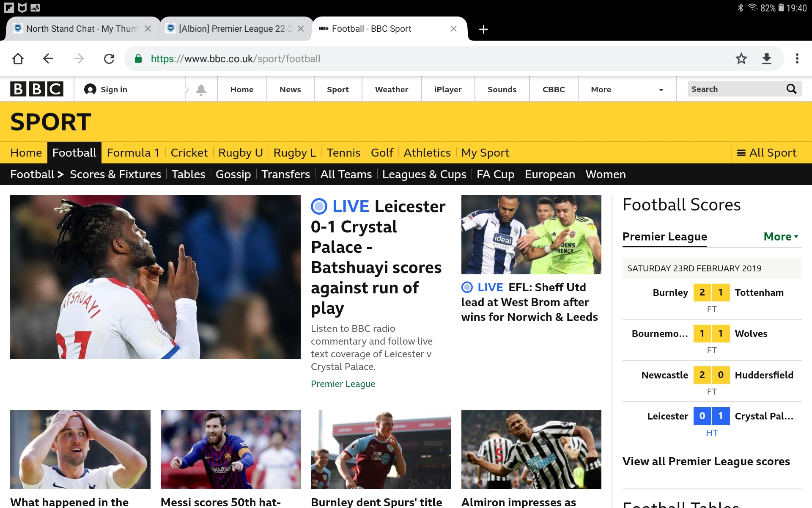Image resolution: width=812 pixels, height=508 pixels.
Task: Open Weather in top nav
Action: click(392, 89)
